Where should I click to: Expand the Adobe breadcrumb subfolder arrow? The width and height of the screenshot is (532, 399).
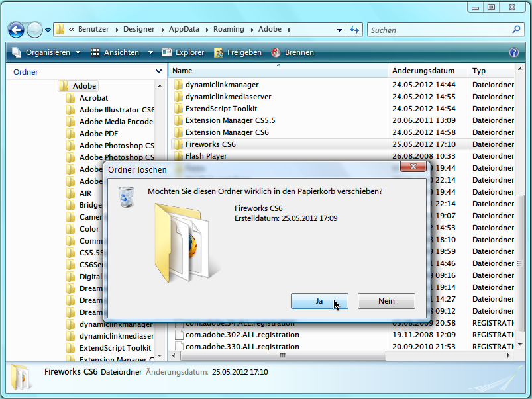290,30
